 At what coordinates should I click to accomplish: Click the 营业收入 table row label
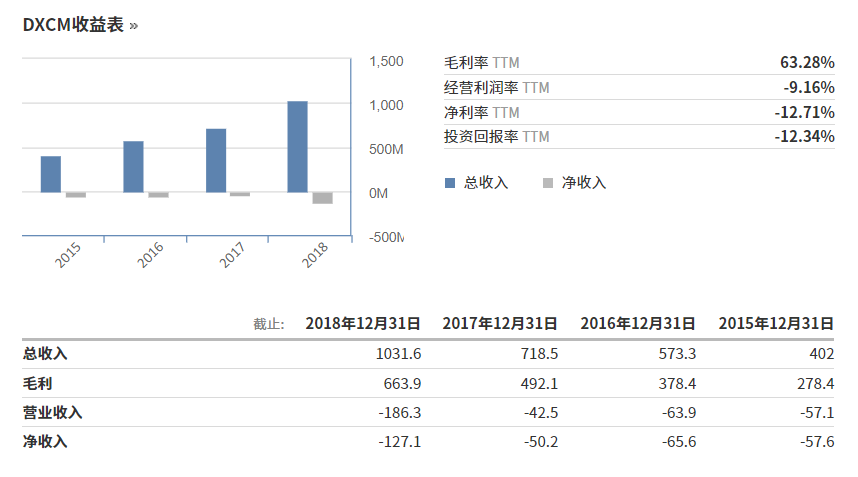pyautogui.click(x=53, y=412)
